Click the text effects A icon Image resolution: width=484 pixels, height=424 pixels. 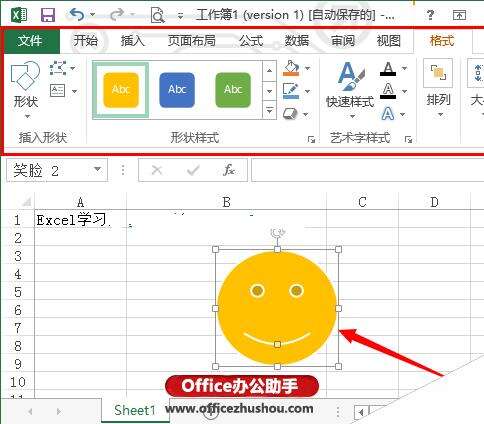click(x=388, y=114)
